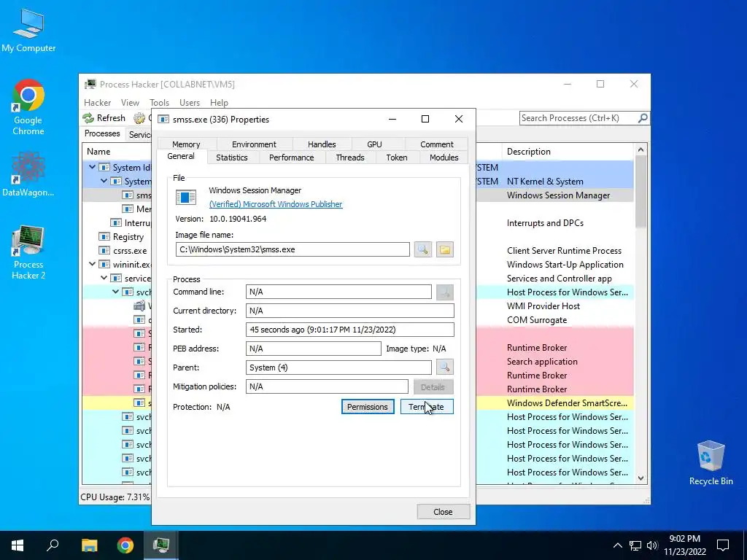Image resolution: width=747 pixels, height=560 pixels.
Task: Switch to the Memory tab
Action: point(186,144)
